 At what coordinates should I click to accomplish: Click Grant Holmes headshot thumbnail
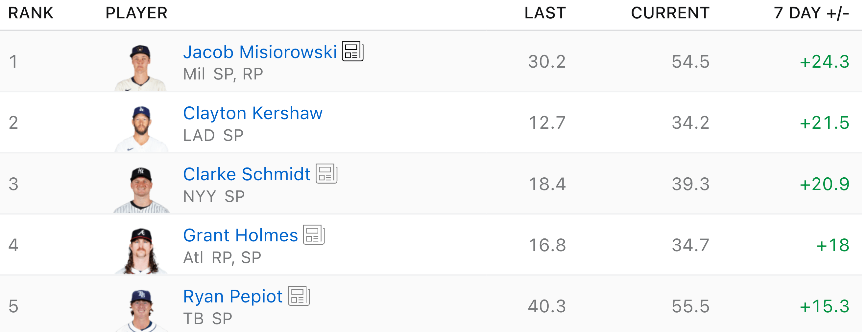click(x=141, y=251)
